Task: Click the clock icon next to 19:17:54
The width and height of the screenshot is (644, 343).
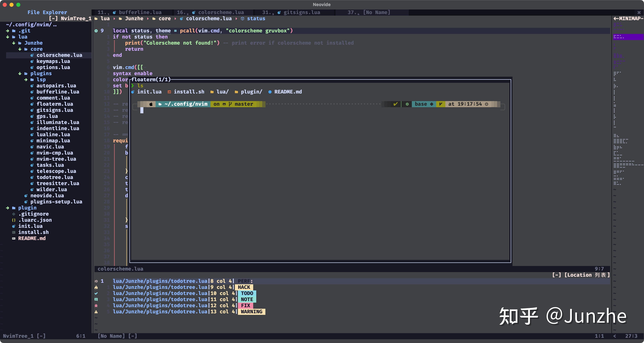Action: (x=487, y=104)
